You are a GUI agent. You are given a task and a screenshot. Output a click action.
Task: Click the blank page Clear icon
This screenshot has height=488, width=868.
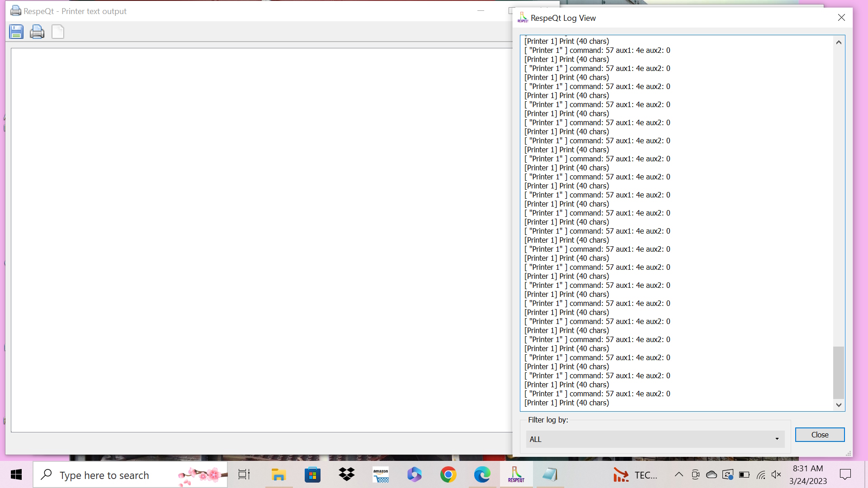coord(58,32)
